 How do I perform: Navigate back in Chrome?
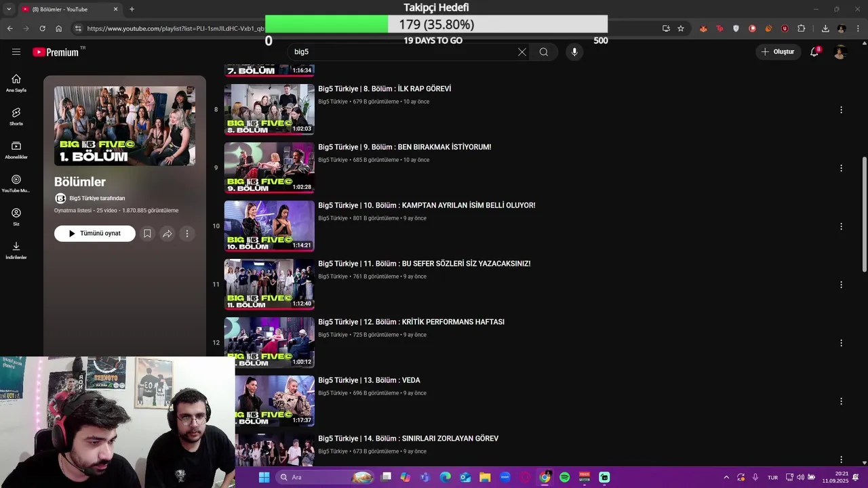tap(9, 28)
